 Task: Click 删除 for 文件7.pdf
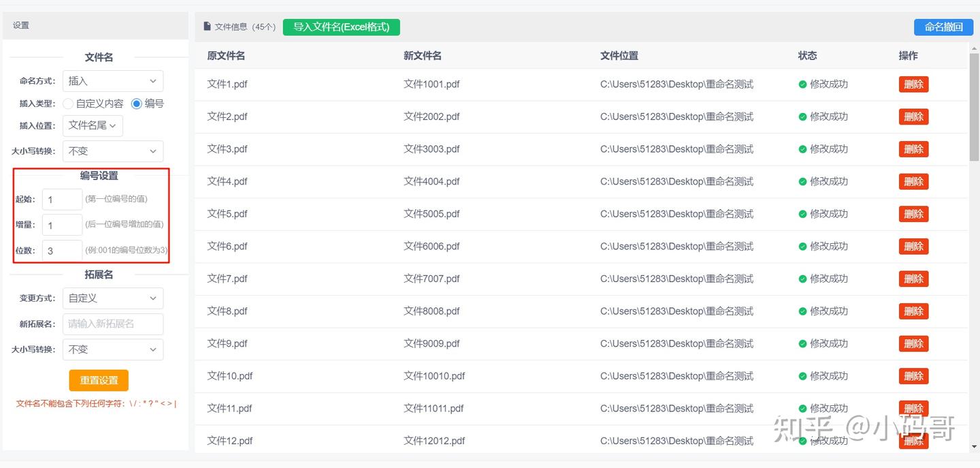(x=913, y=279)
